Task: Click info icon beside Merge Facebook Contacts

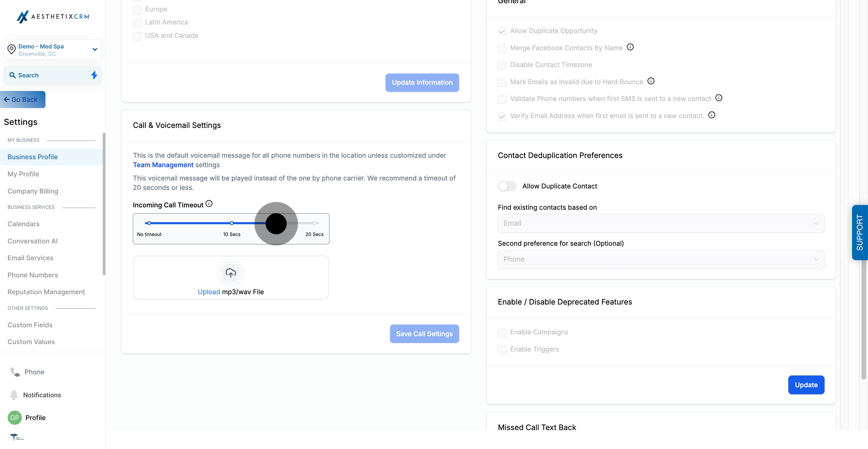Action: pos(630,47)
